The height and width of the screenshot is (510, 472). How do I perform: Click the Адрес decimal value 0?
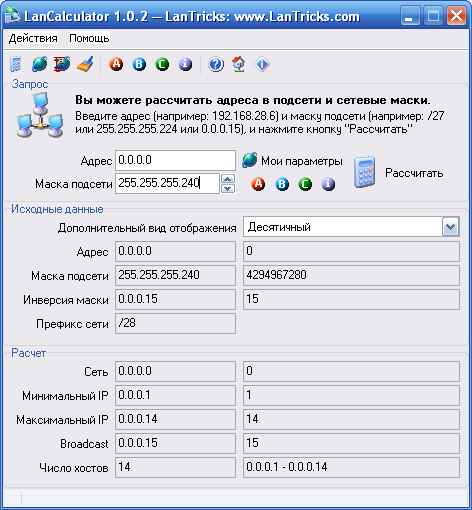(351, 251)
